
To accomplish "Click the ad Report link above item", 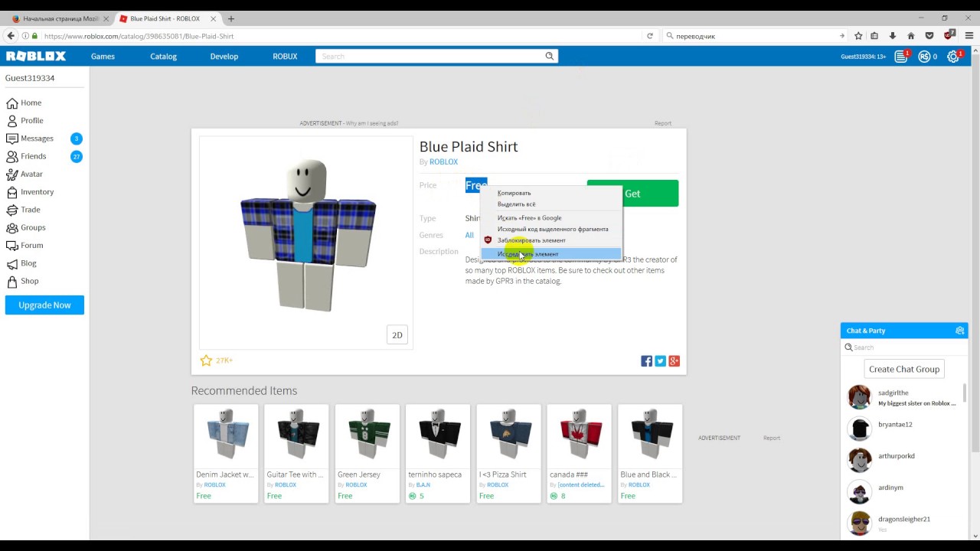I will [x=663, y=123].
